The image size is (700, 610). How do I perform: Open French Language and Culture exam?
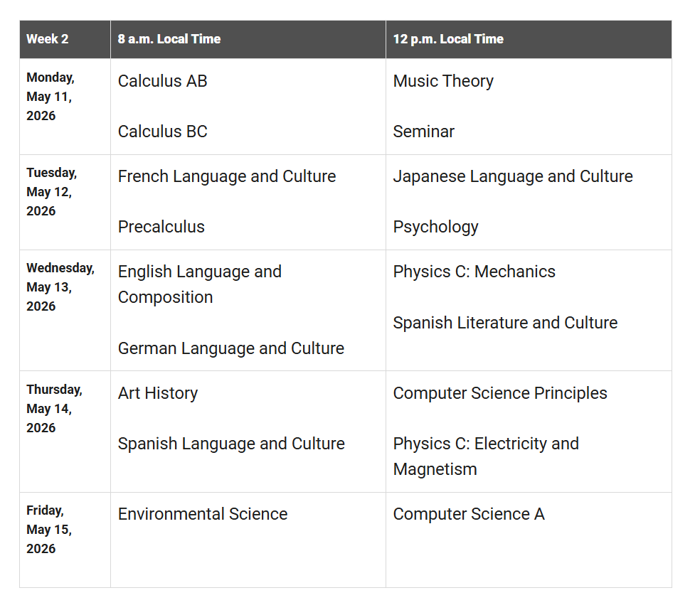tap(226, 176)
